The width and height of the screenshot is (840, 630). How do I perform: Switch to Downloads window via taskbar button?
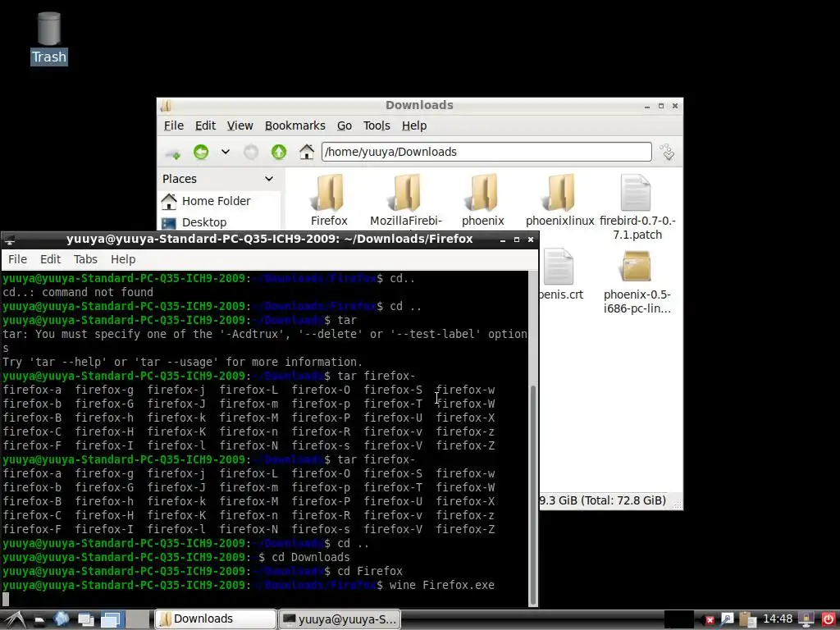[216, 619]
